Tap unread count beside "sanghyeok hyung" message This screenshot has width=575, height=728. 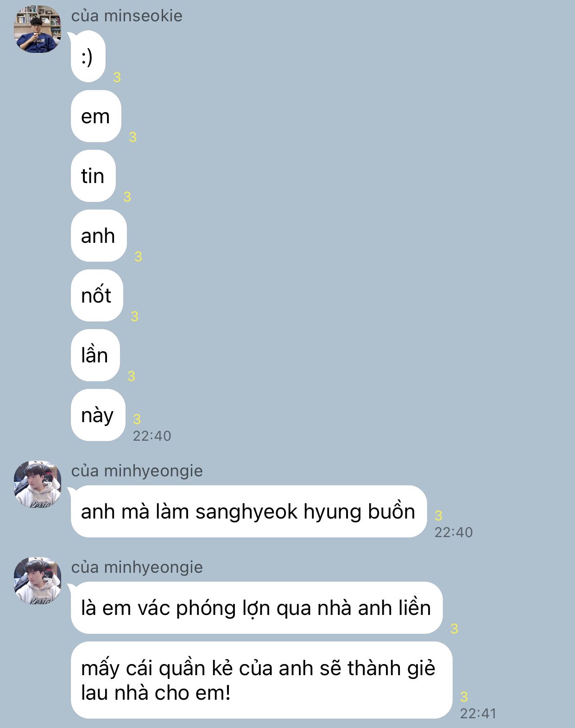pos(438,515)
